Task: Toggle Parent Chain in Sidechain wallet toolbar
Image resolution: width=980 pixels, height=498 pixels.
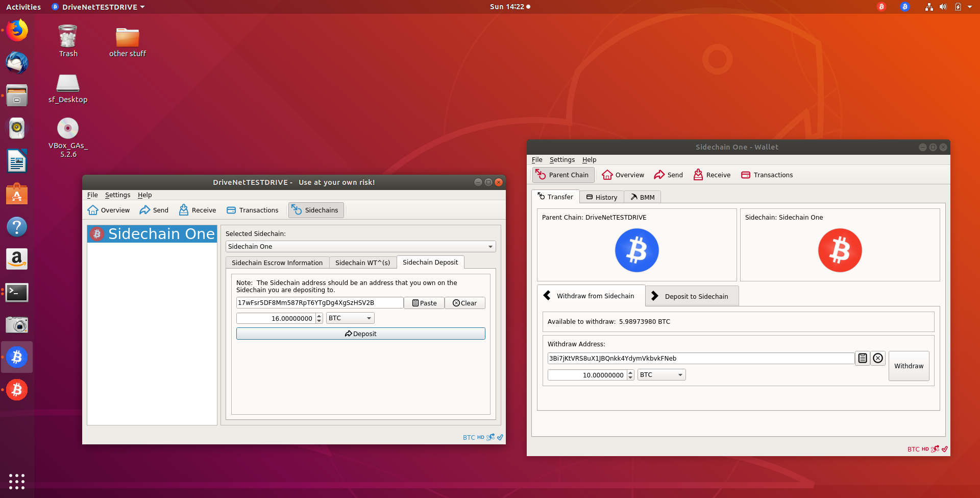Action: [x=563, y=175]
